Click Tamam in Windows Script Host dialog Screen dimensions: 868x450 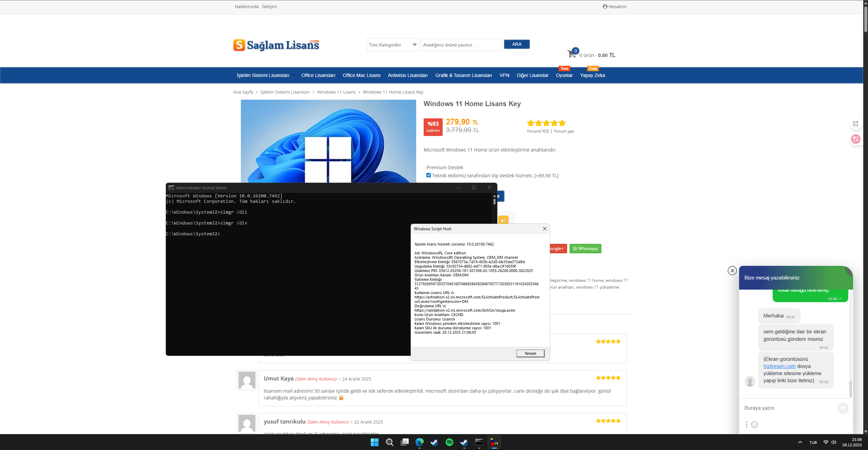coord(530,353)
